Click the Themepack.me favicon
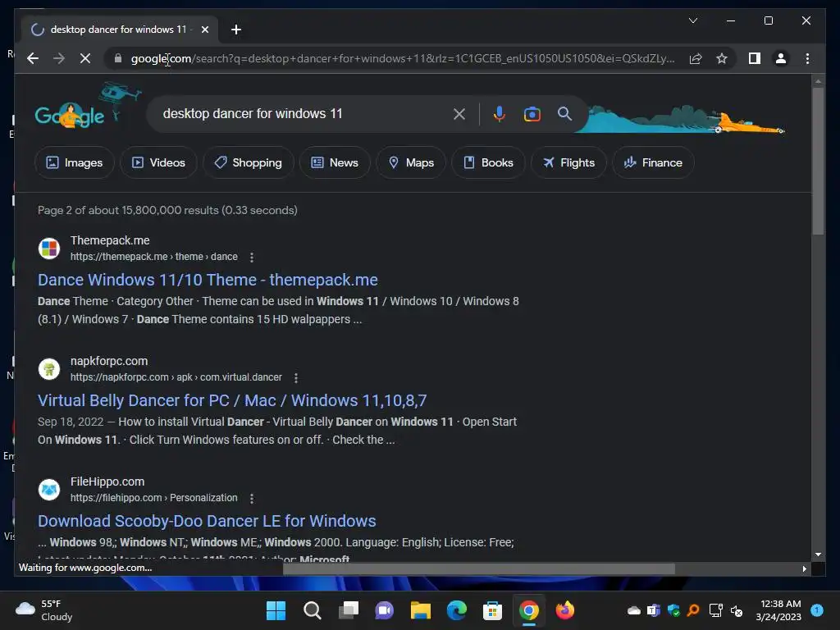The width and height of the screenshot is (840, 630). click(x=48, y=249)
